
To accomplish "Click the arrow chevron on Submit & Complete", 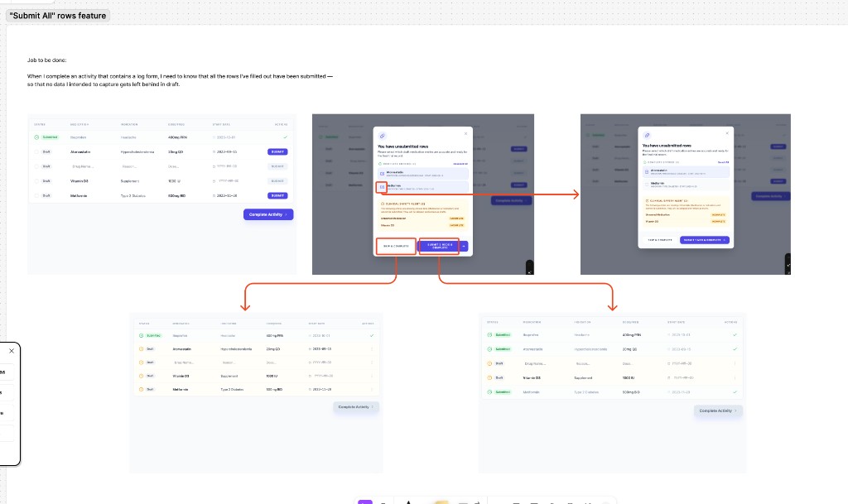I will coord(463,247).
